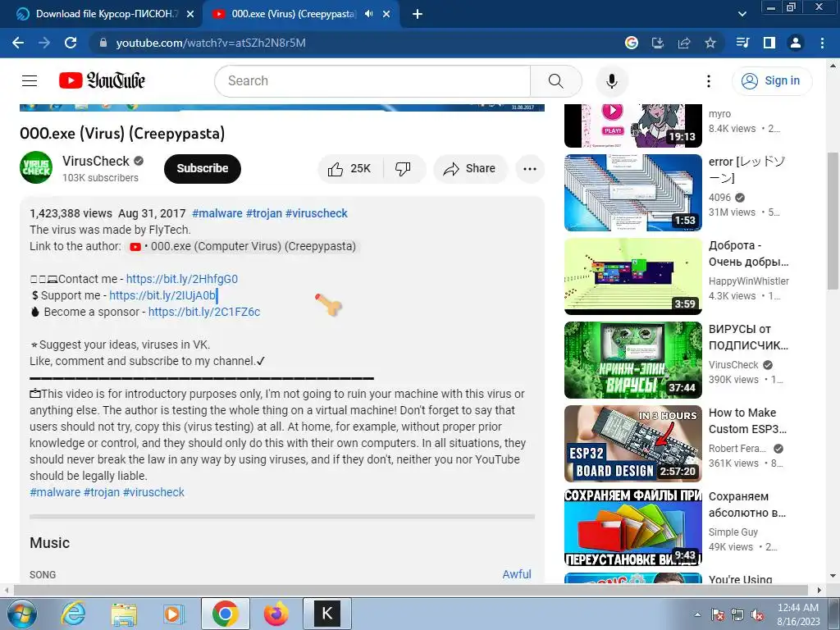Click the network tray icon
Image resolution: width=840 pixels, height=630 pixels.
point(737,615)
